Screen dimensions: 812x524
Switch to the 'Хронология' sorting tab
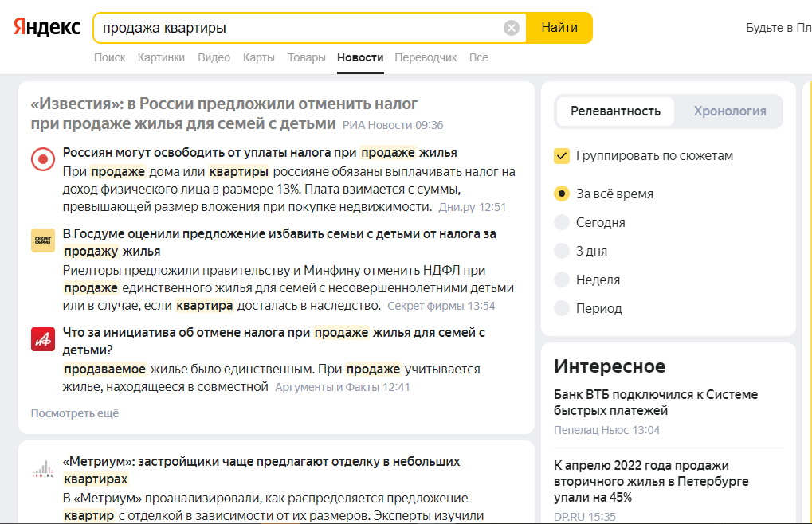(x=729, y=111)
